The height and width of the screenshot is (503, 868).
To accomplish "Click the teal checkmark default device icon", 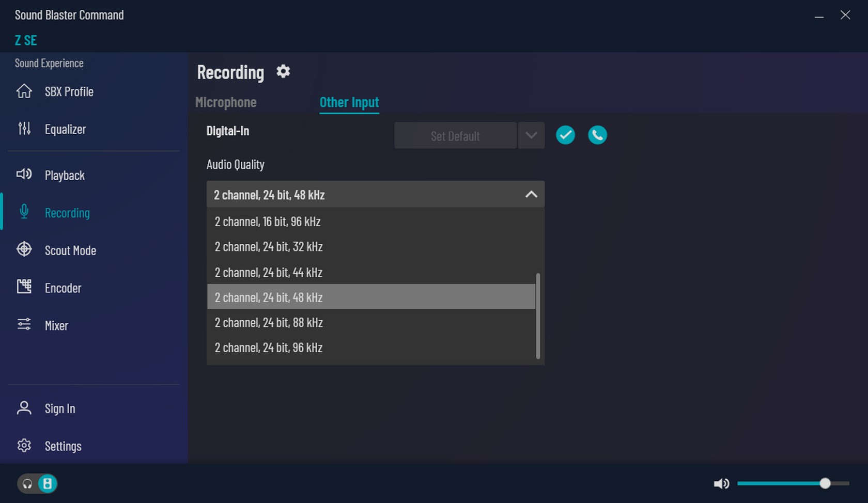I will pos(565,135).
